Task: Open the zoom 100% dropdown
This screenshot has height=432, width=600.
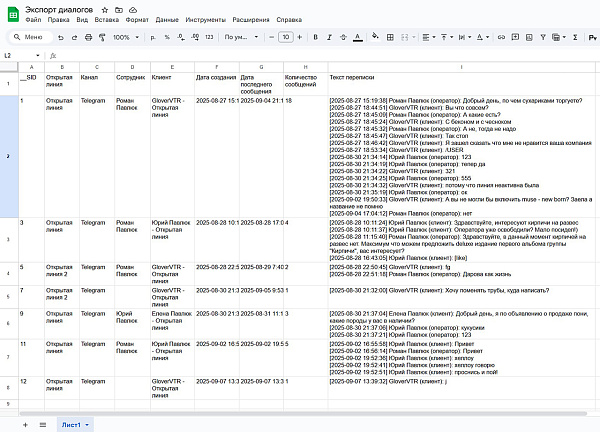Action: point(126,37)
